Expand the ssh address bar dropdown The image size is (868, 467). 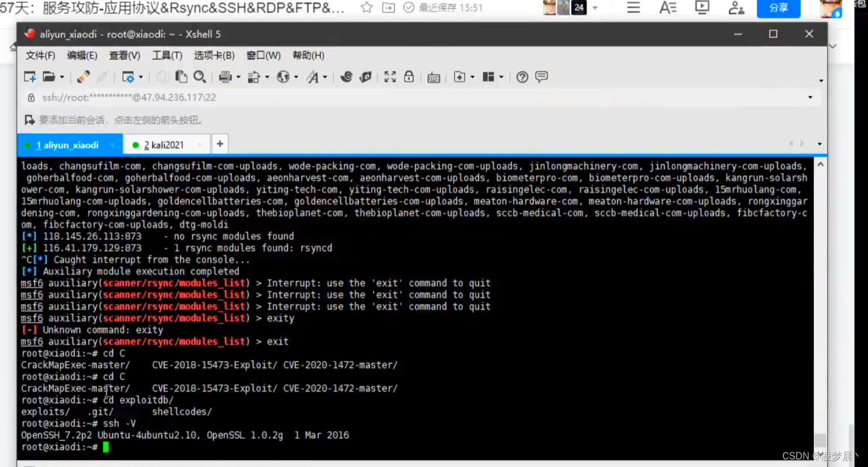click(x=810, y=97)
